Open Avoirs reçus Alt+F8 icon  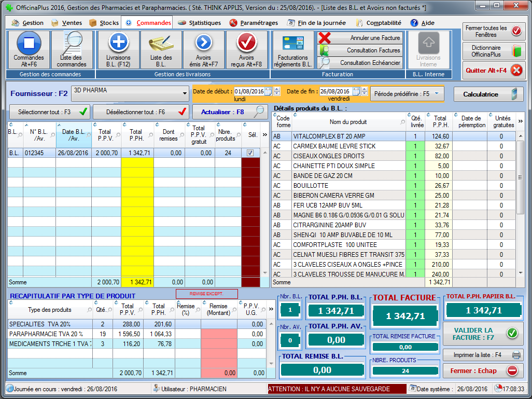pyautogui.click(x=246, y=43)
